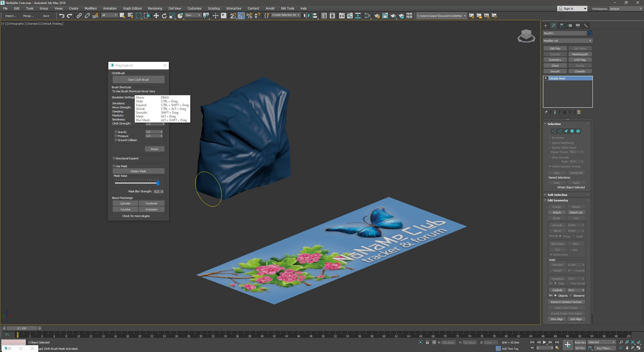Screen dimensions: 644x352
Task: Toggle the Refine Ends checkbox
Action: 551,254
